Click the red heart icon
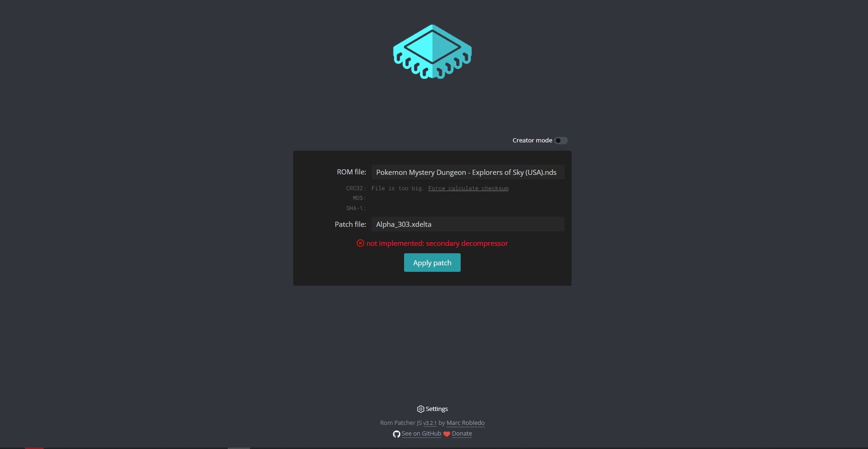 pos(447,434)
